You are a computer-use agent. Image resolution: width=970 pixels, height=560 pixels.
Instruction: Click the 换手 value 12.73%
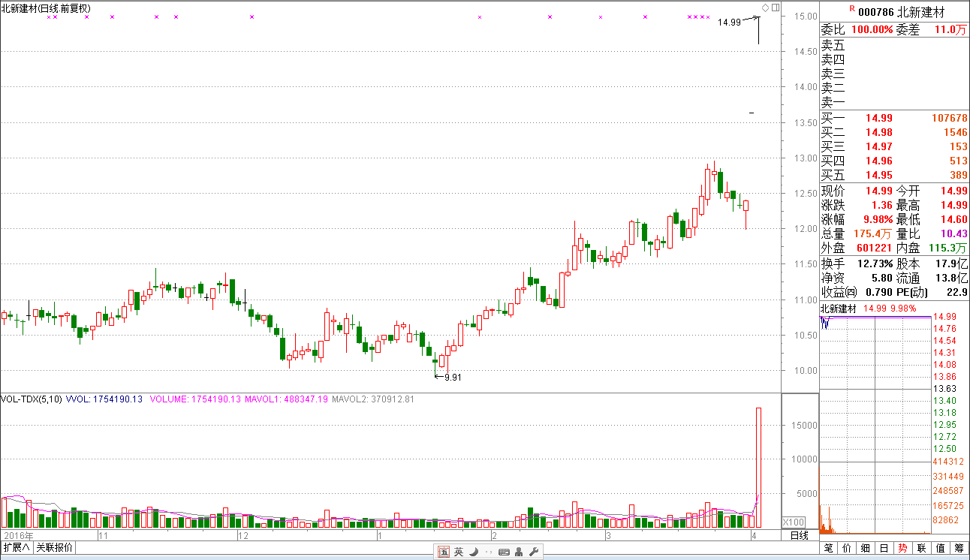(x=876, y=264)
